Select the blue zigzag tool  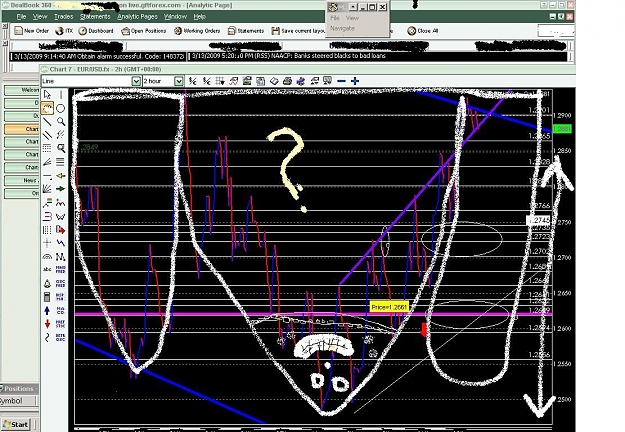61,243
